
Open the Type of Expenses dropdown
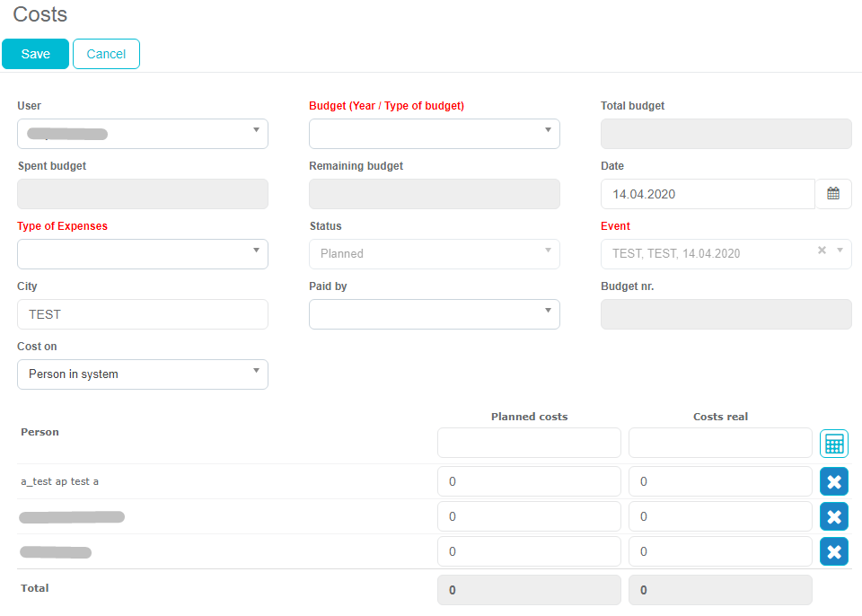[x=143, y=254]
